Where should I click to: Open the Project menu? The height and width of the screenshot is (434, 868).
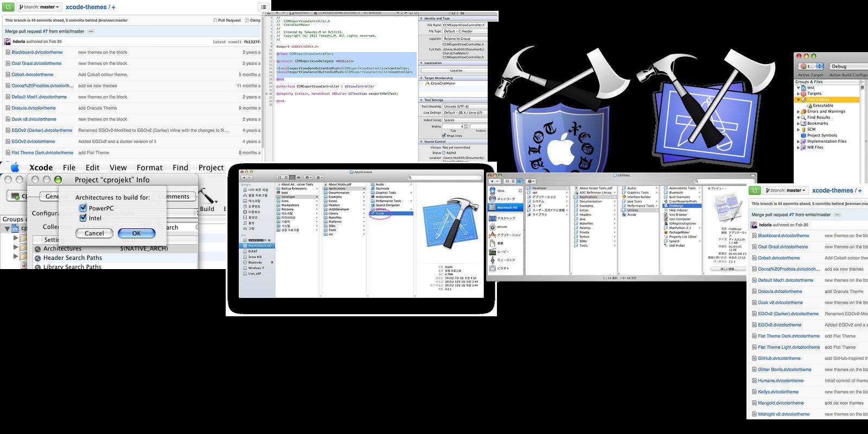pyautogui.click(x=211, y=168)
